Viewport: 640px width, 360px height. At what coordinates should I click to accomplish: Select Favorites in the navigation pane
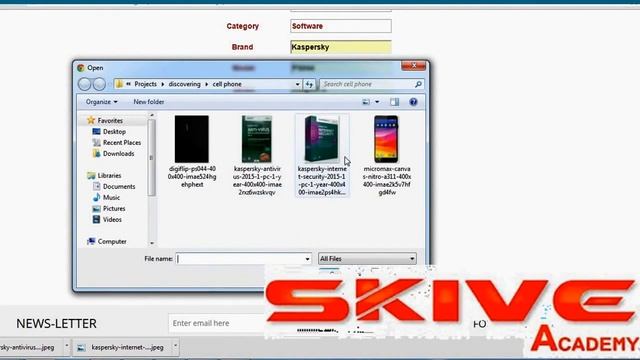110,120
